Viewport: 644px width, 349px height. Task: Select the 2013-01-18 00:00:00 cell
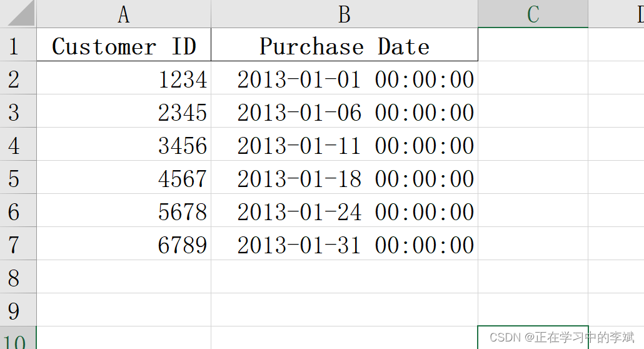pos(344,177)
